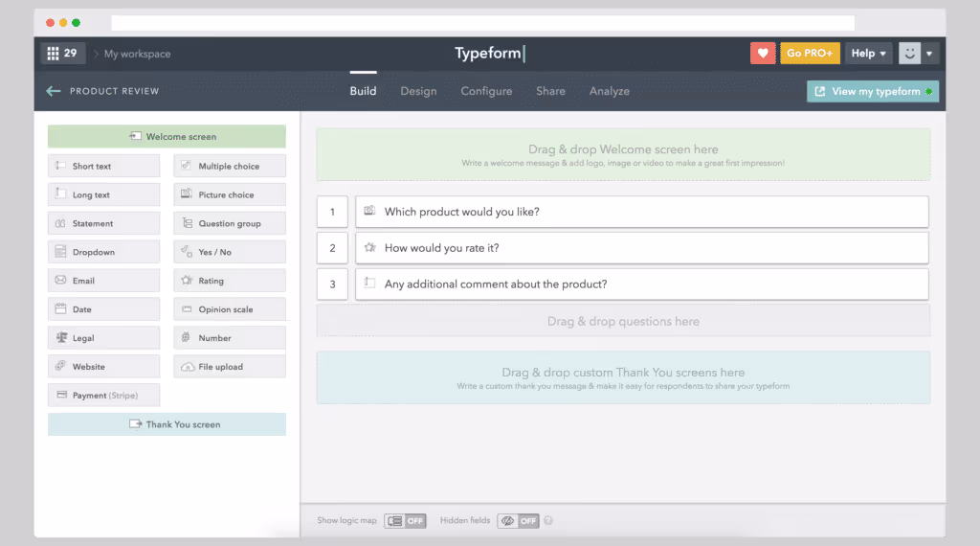Image resolution: width=980 pixels, height=546 pixels.
Task: Open the apps grid icon showing 29
Action: click(x=62, y=53)
